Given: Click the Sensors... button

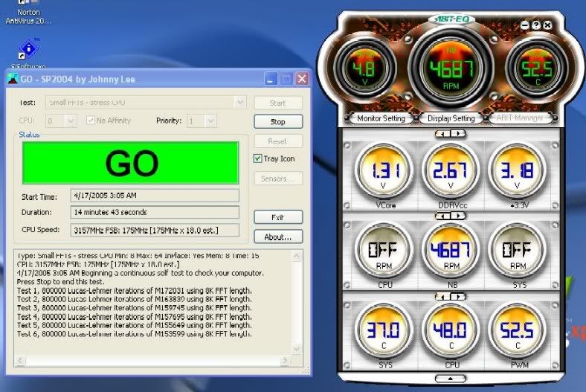Looking at the screenshot, I should click(277, 179).
